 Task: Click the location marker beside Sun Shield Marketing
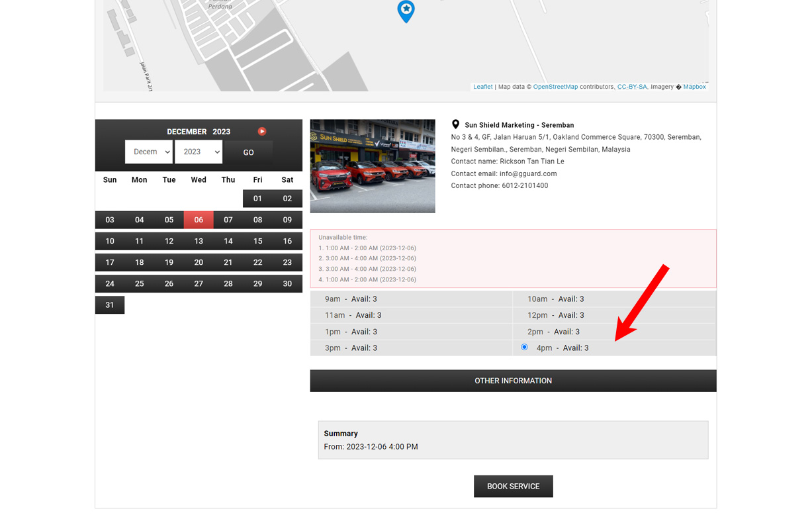(455, 124)
